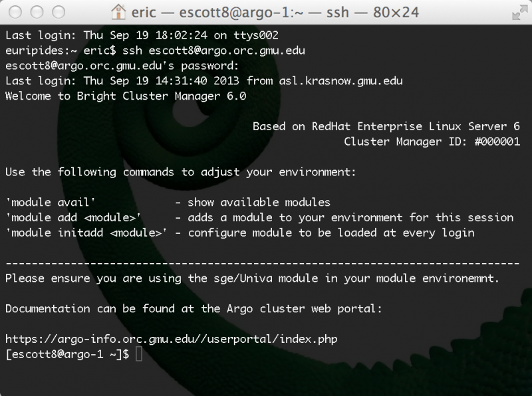The width and height of the screenshot is (532, 396).
Task: Click the 'sge/Univa' module name text
Action: [243, 278]
